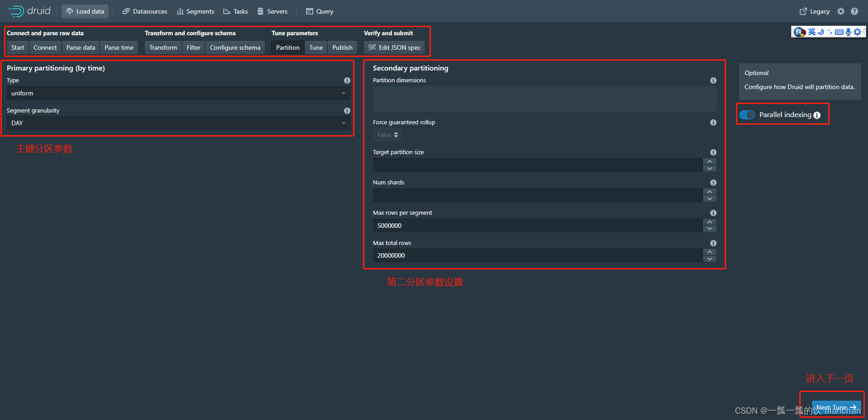Open the Query view

click(320, 11)
